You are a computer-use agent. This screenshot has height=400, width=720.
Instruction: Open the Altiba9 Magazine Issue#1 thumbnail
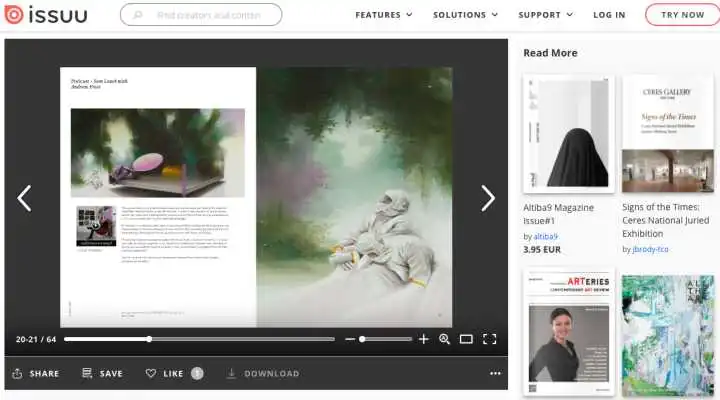[568, 134]
